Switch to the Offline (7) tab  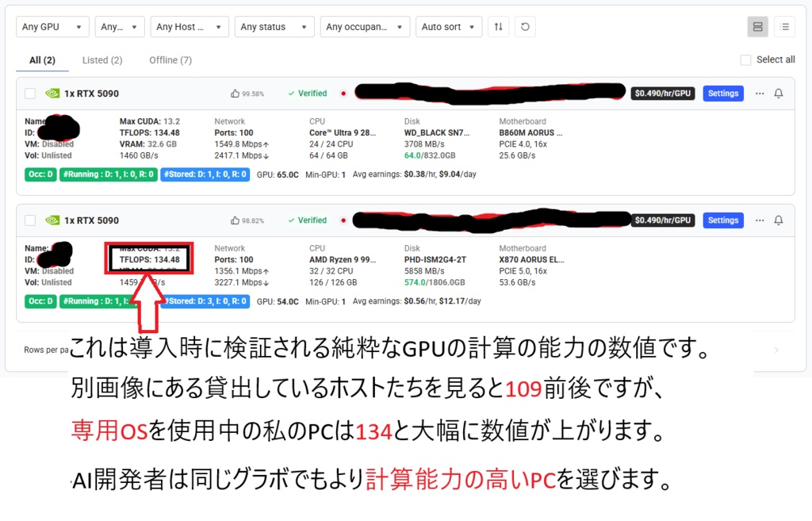[x=170, y=60]
